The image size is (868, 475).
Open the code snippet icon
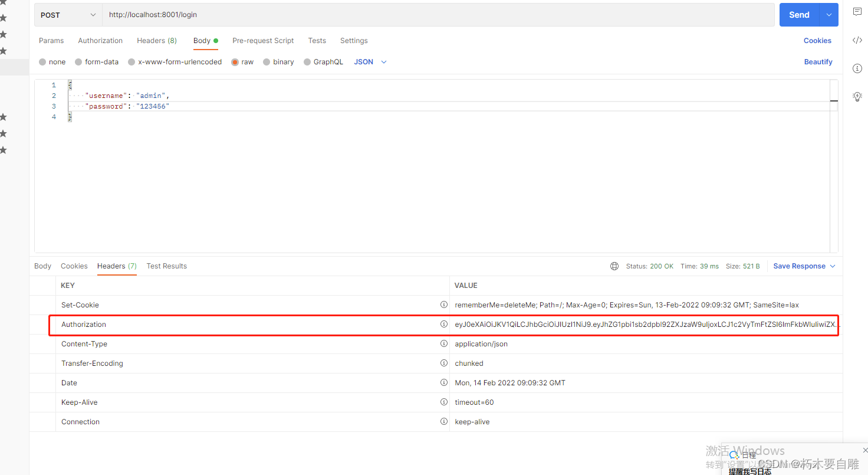857,40
